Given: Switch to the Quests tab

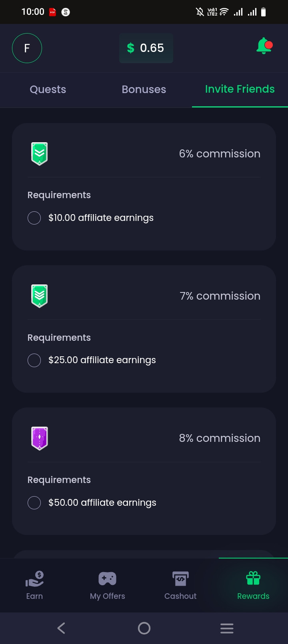Looking at the screenshot, I should (x=48, y=89).
